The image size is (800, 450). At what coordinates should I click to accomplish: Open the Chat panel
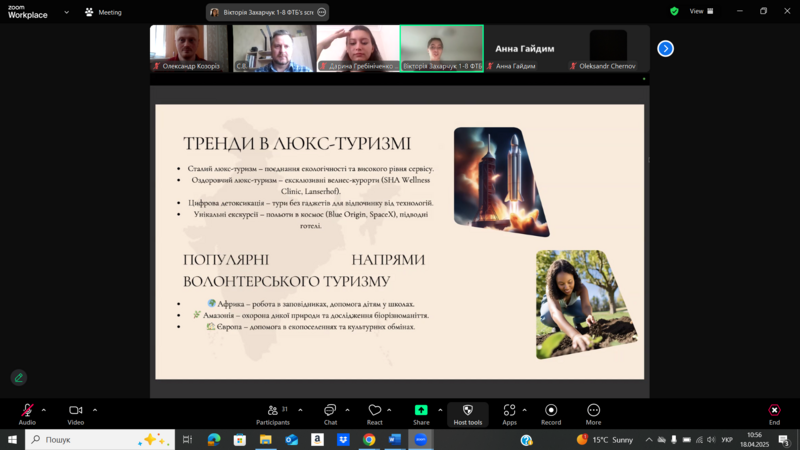point(330,414)
